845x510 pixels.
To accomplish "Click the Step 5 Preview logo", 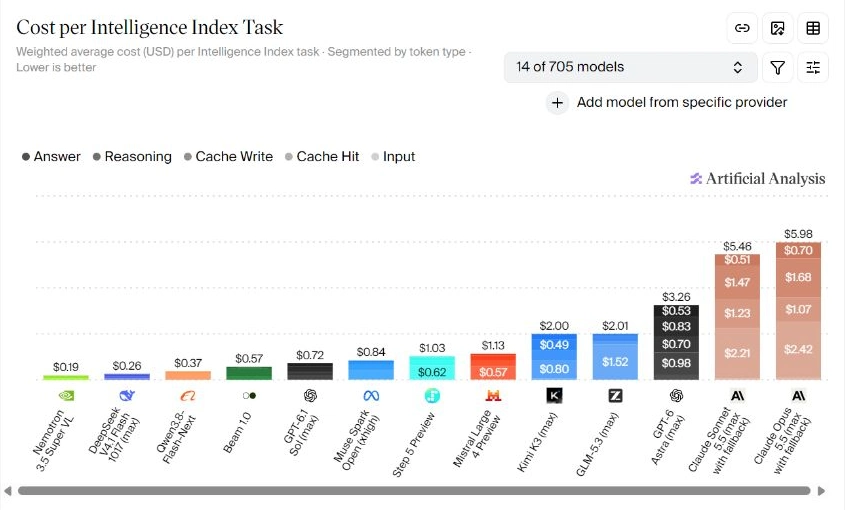I will coord(432,396).
